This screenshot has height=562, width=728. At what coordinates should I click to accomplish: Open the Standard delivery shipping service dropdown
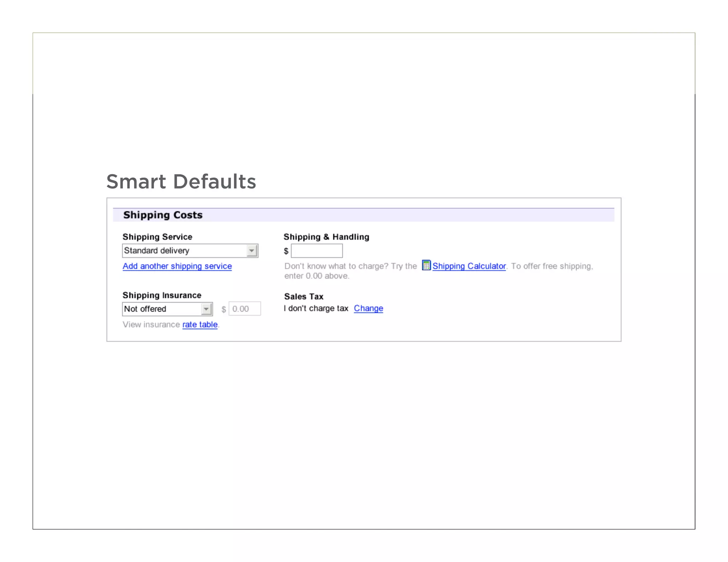point(190,251)
